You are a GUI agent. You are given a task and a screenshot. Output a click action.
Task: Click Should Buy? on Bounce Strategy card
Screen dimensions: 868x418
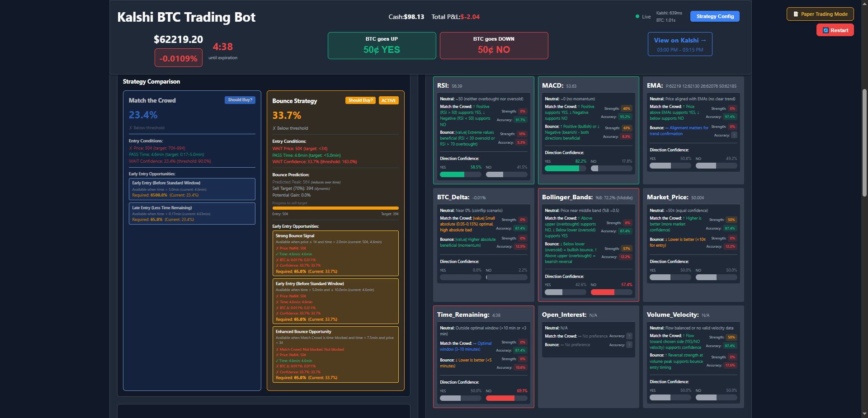[x=361, y=100]
